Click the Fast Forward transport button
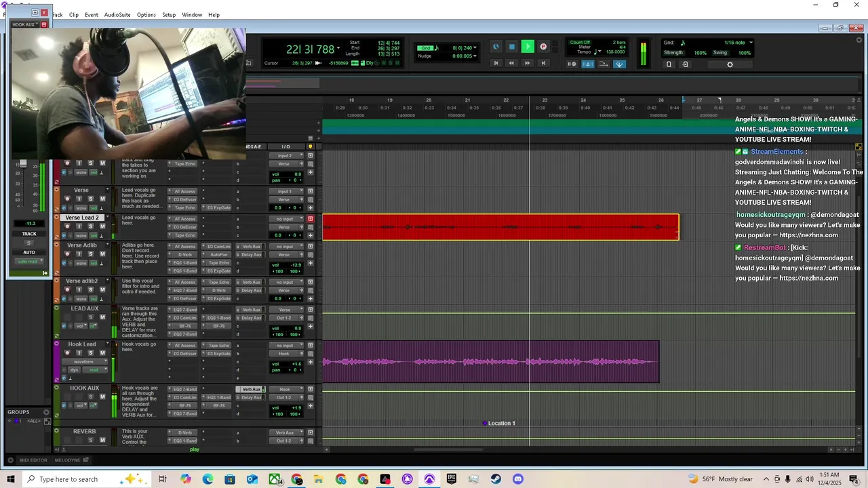Image resolution: width=868 pixels, height=488 pixels. [x=527, y=63]
